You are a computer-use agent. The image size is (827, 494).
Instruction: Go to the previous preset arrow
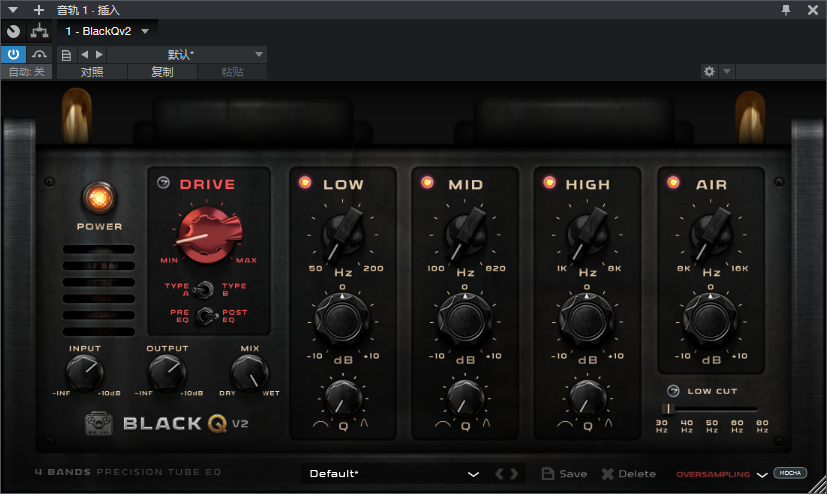[84, 54]
